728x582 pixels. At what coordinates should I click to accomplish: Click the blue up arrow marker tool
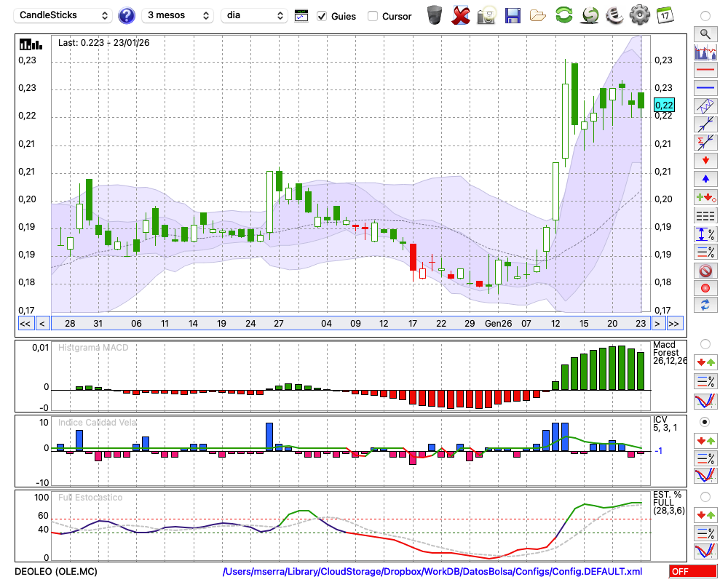pyautogui.click(x=705, y=178)
